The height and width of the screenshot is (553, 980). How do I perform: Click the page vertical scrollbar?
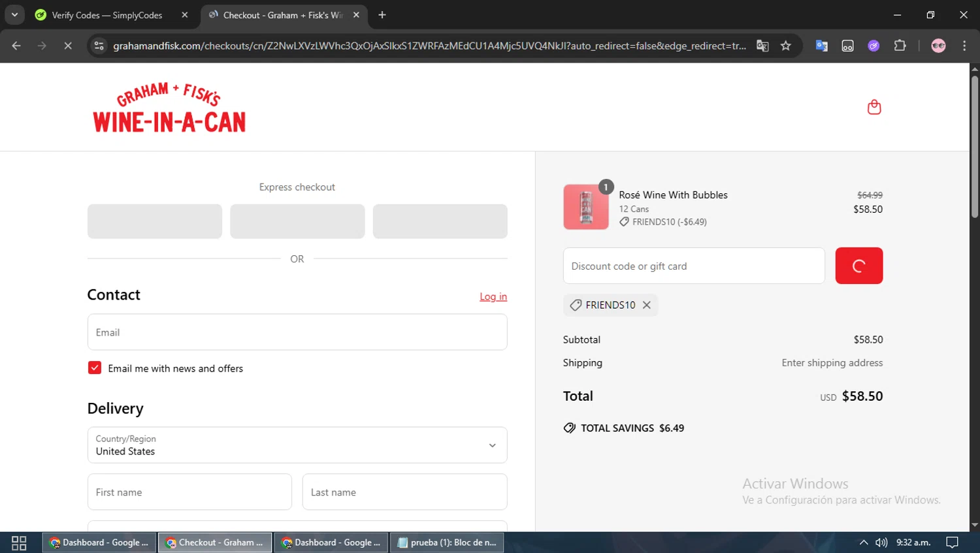coord(975,147)
